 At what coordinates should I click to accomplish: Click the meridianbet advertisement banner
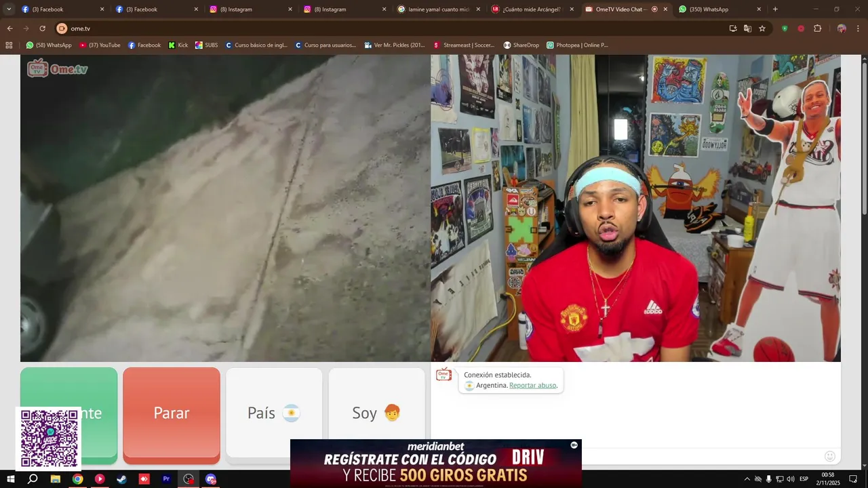(435, 464)
